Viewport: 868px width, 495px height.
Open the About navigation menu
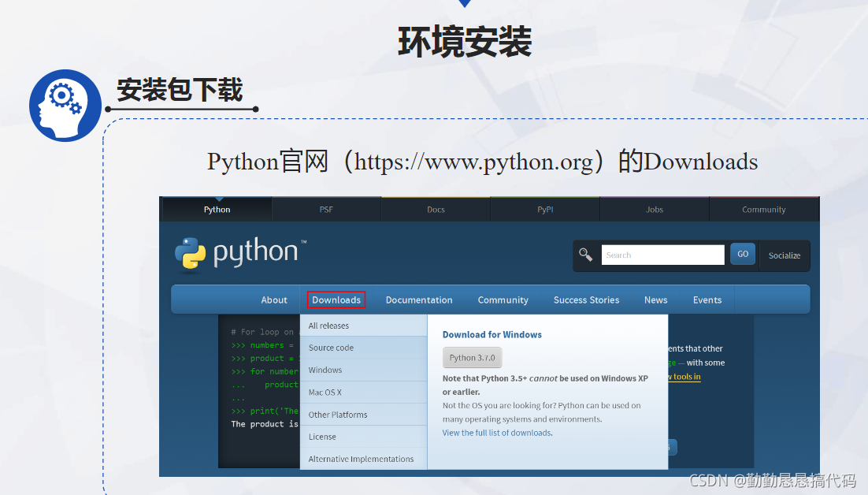[x=274, y=300]
